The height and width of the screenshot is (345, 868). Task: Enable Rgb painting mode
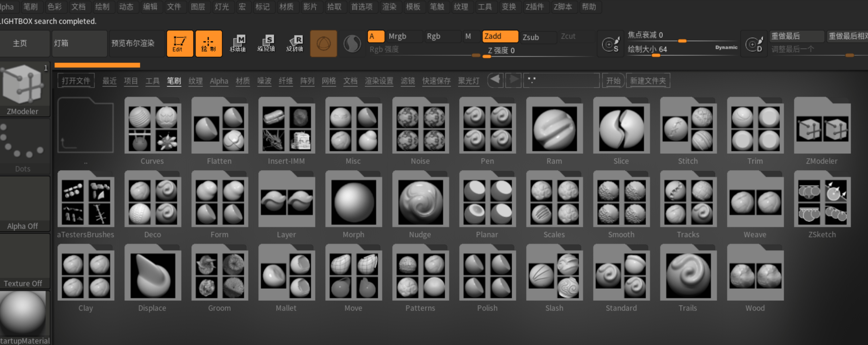(442, 36)
